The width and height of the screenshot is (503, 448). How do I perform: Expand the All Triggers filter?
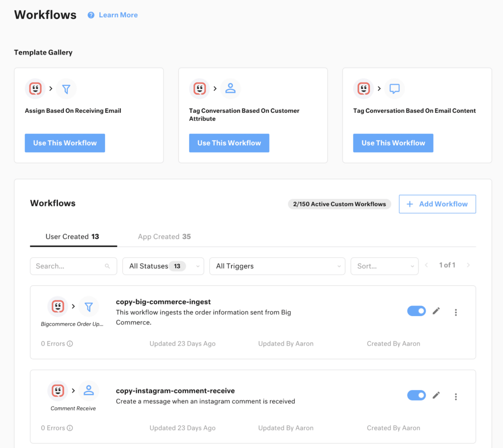[x=277, y=265]
